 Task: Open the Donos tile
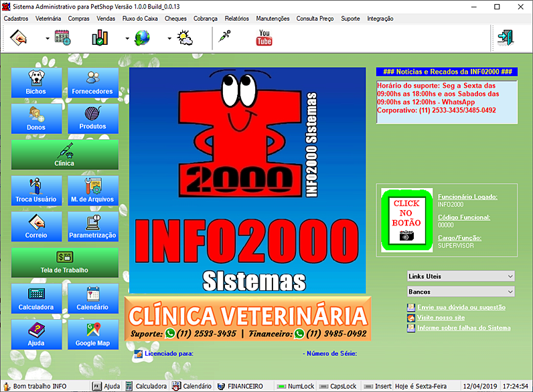36,118
